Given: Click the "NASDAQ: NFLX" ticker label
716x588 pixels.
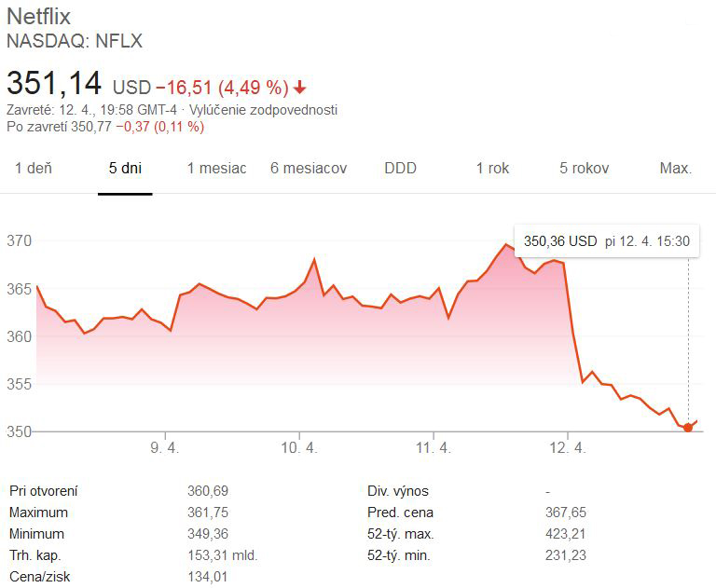Looking at the screenshot, I should (75, 41).
